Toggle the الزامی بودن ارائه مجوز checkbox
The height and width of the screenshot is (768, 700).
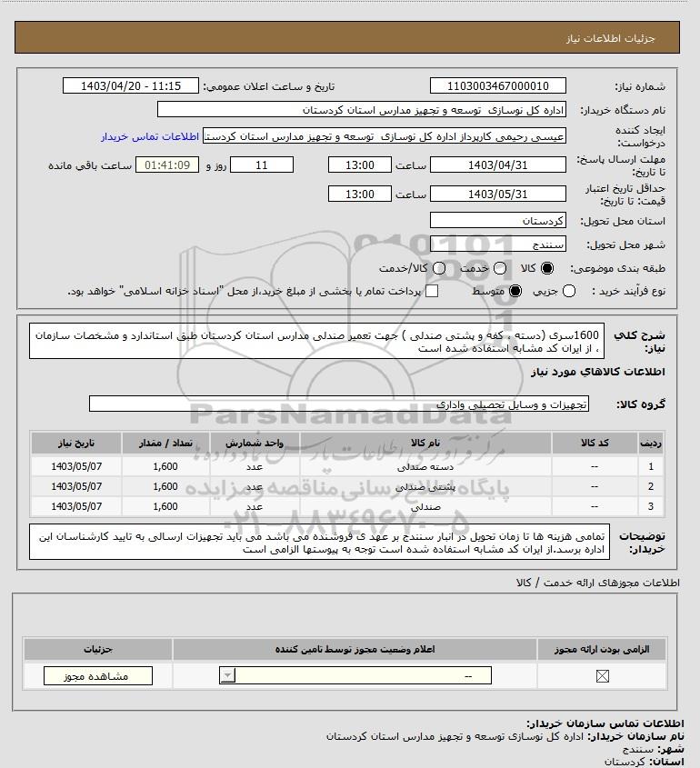pyautogui.click(x=602, y=676)
